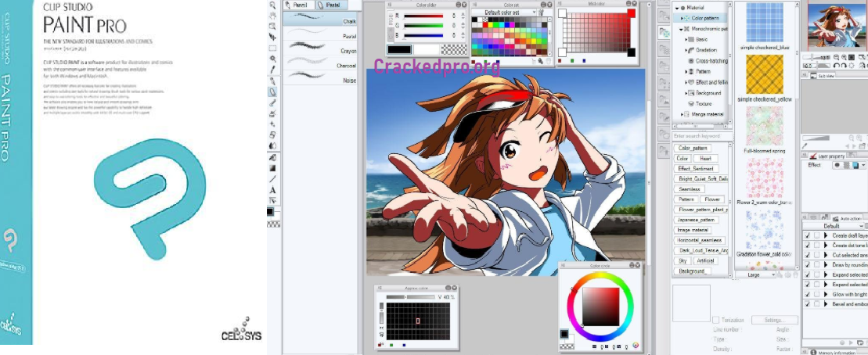Adjust the red R color slider
Image resolution: width=868 pixels, height=355 pixels.
coord(423,16)
